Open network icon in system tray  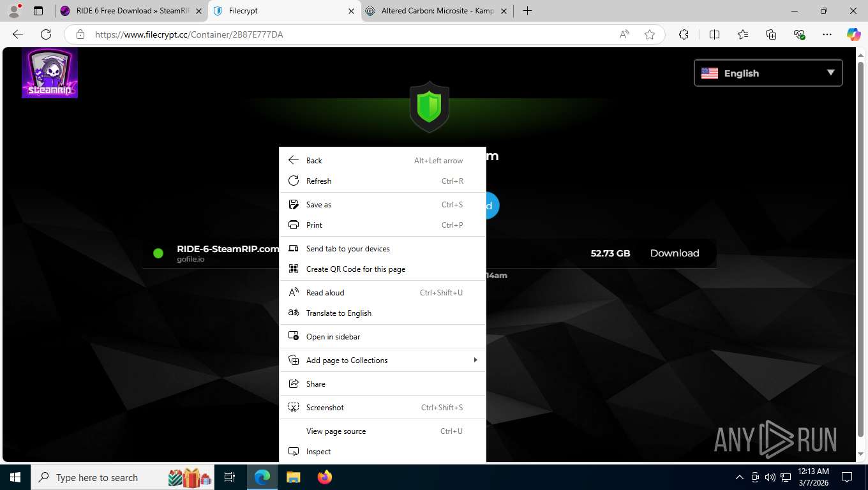click(x=785, y=477)
